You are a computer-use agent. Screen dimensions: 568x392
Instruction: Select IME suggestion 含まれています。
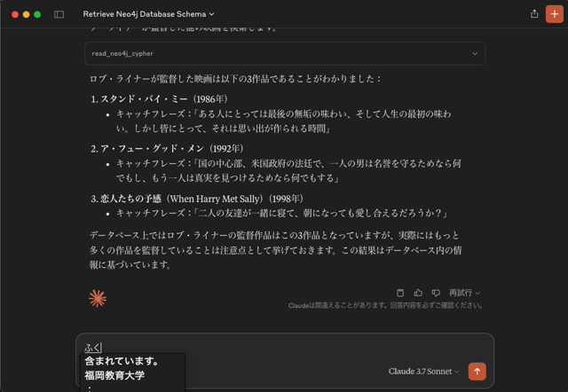tap(122, 361)
